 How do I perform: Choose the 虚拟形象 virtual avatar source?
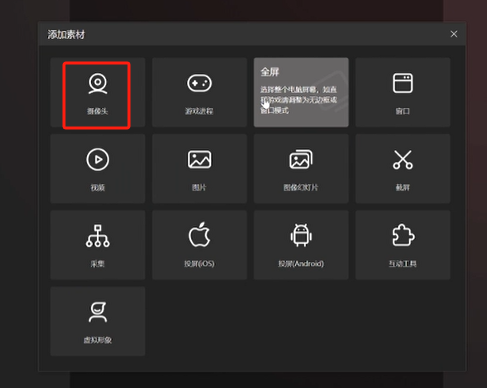[x=98, y=321]
